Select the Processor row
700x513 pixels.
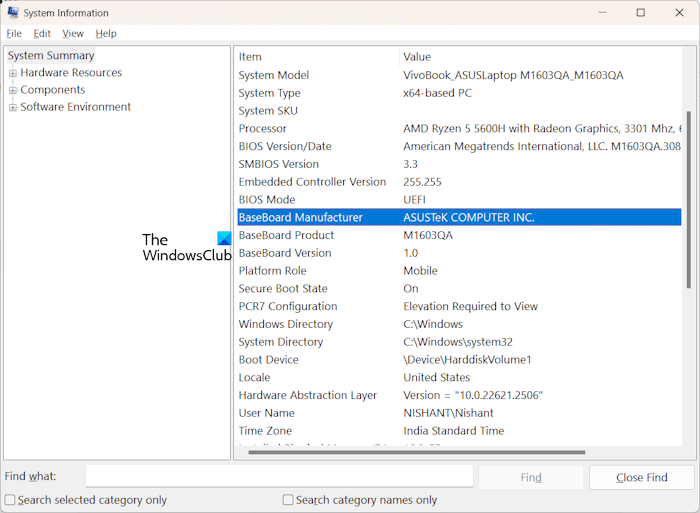[459, 129]
